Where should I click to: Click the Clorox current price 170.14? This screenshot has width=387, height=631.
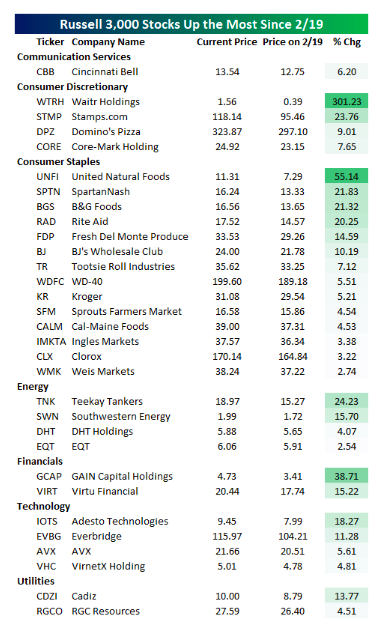tap(227, 357)
